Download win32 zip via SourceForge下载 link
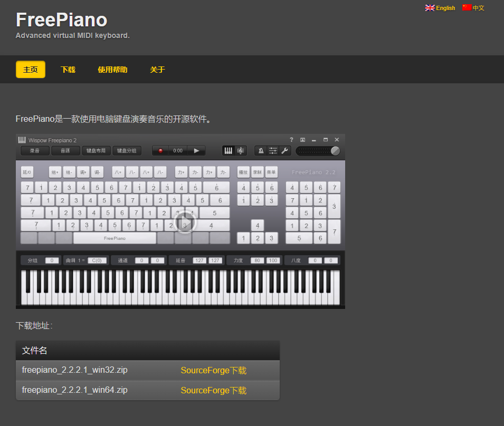 point(213,371)
